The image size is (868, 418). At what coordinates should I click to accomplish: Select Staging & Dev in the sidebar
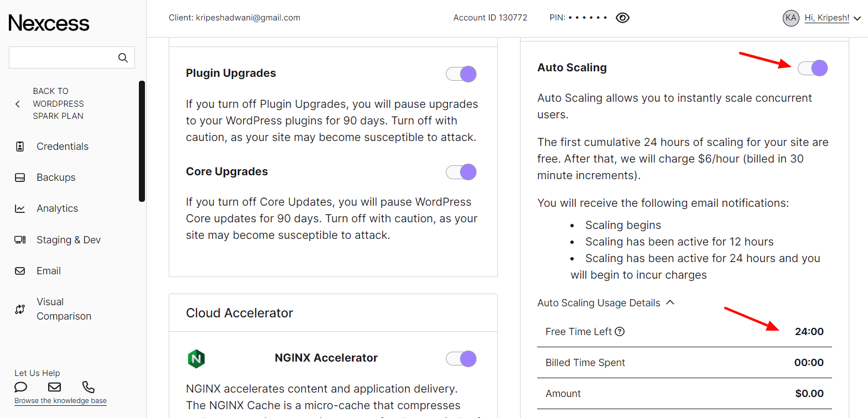(68, 240)
